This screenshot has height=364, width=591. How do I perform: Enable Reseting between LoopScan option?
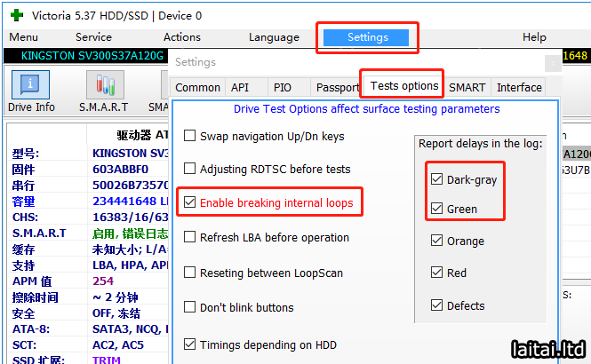pyautogui.click(x=189, y=273)
